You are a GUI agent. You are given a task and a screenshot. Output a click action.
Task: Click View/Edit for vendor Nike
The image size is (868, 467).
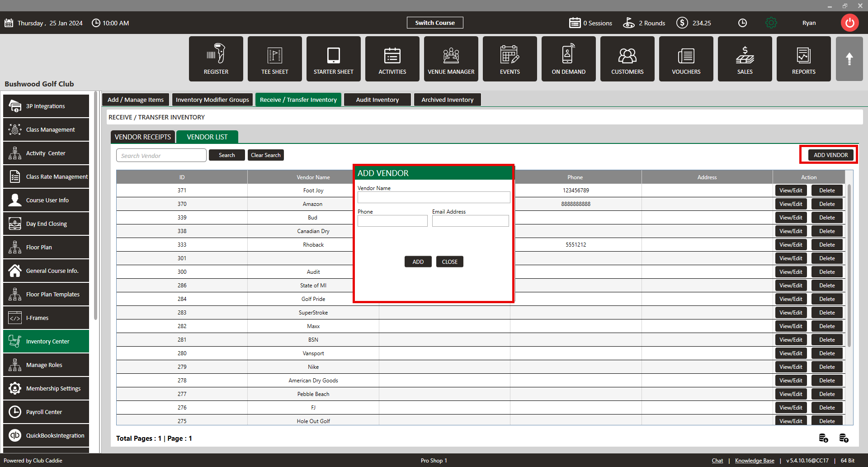coord(791,367)
